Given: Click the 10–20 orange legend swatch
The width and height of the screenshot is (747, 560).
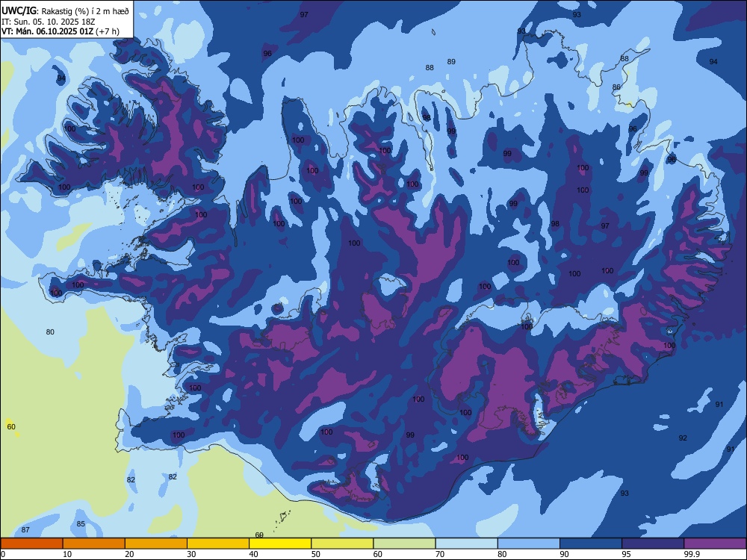Looking at the screenshot, I should click(x=94, y=544).
